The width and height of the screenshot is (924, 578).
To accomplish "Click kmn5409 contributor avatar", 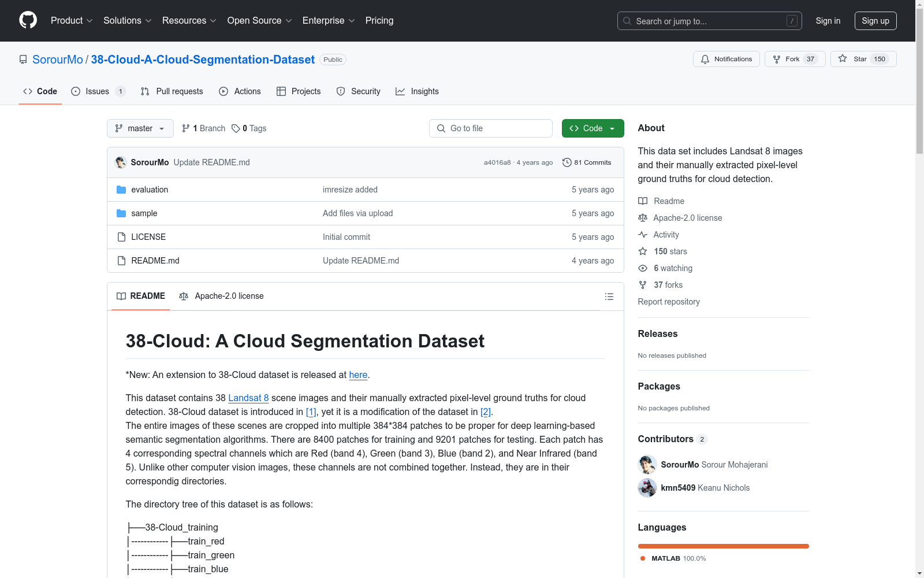I will click(647, 488).
